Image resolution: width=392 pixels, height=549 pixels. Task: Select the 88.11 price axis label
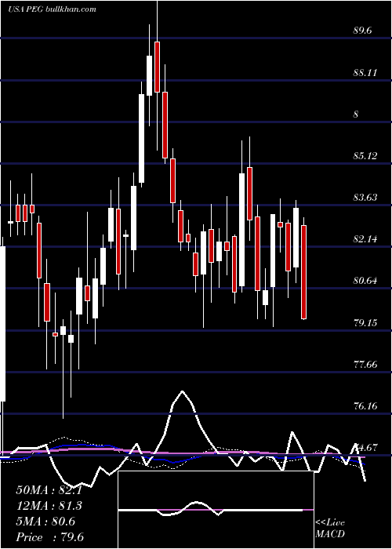[x=365, y=73]
